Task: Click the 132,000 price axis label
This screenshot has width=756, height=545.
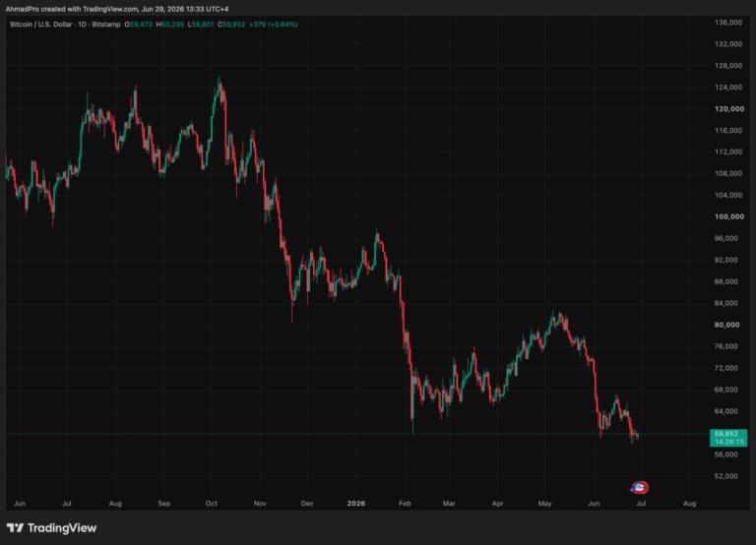Action: tap(728, 44)
